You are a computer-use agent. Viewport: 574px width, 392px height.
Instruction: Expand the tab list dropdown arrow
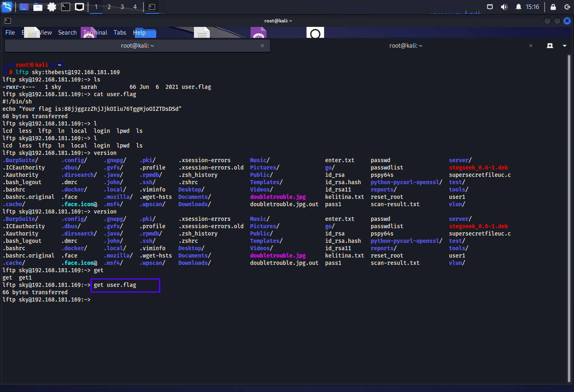565,46
